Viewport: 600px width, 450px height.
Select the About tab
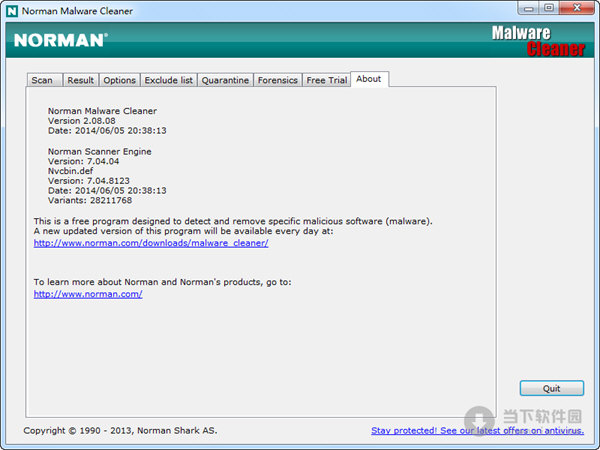click(x=369, y=79)
